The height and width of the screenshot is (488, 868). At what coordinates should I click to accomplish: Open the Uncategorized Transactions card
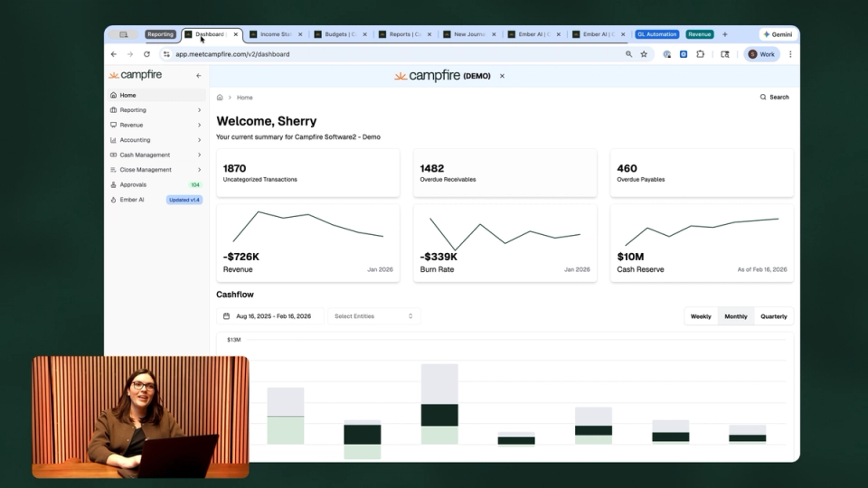pos(307,173)
